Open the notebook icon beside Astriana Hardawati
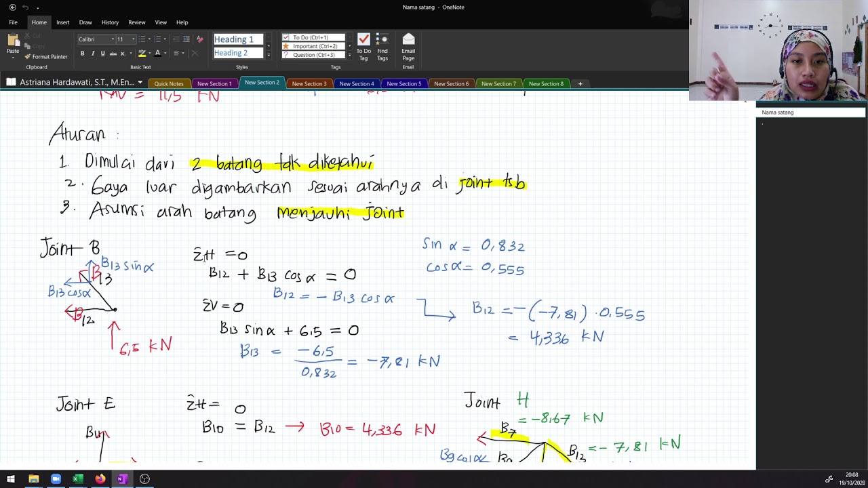Viewport: 868px width, 488px height. click(x=11, y=83)
